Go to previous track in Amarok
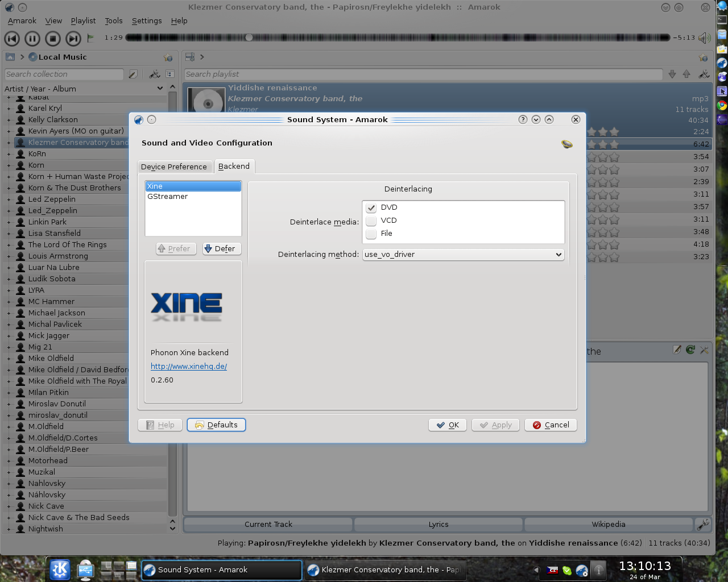The width and height of the screenshot is (728, 582). (x=12, y=39)
